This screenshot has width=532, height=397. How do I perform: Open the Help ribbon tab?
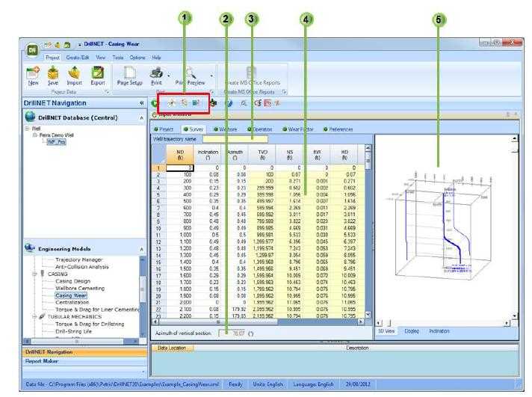[156, 58]
